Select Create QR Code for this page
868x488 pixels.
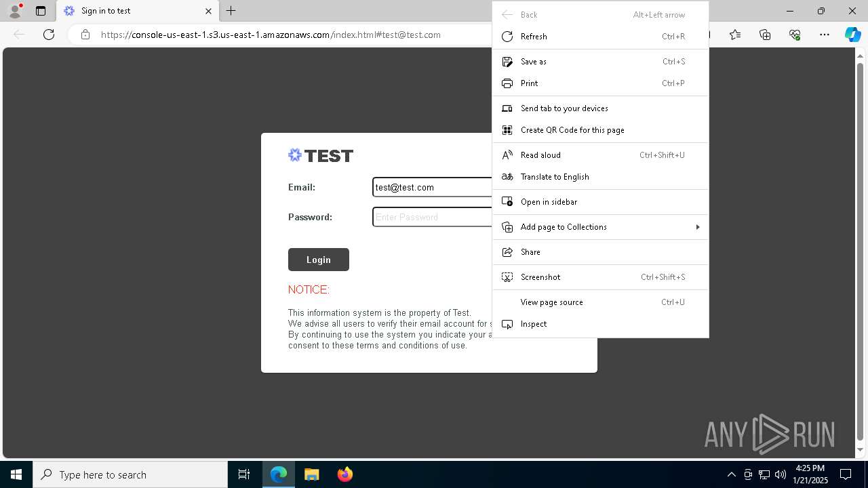[600, 130]
